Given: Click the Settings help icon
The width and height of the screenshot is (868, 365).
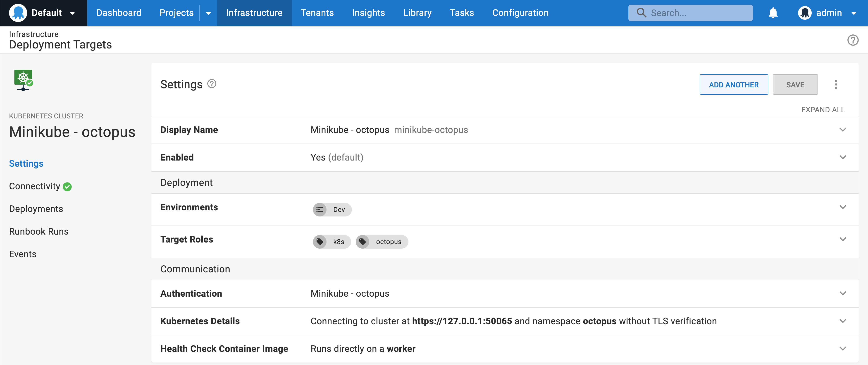Looking at the screenshot, I should 212,84.
